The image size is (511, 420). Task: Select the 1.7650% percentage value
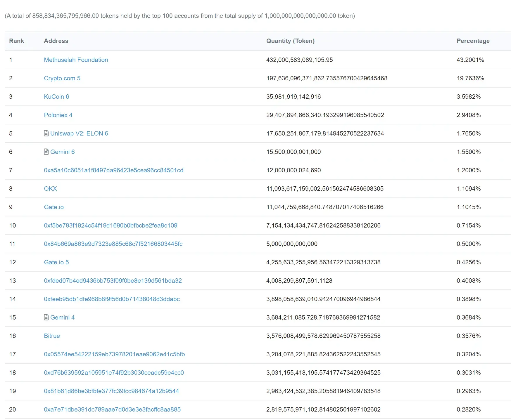pos(469,133)
